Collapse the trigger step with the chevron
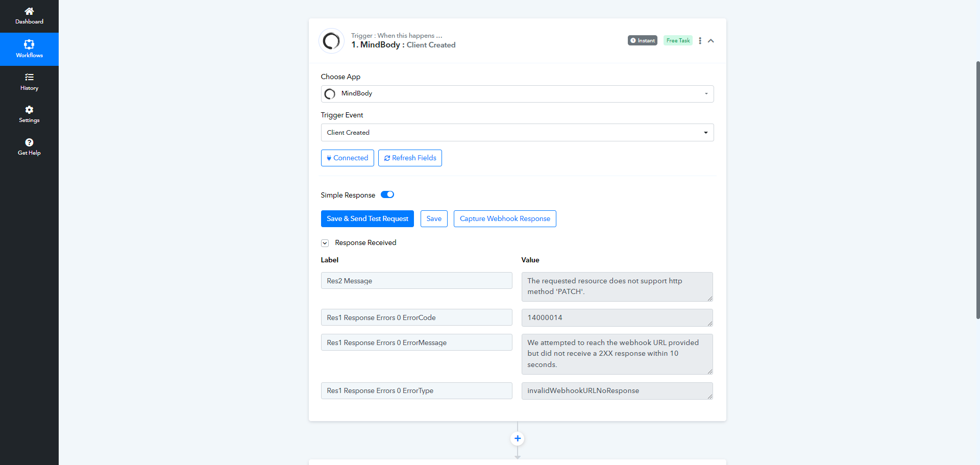Viewport: 980px width, 465px height. [x=710, y=41]
